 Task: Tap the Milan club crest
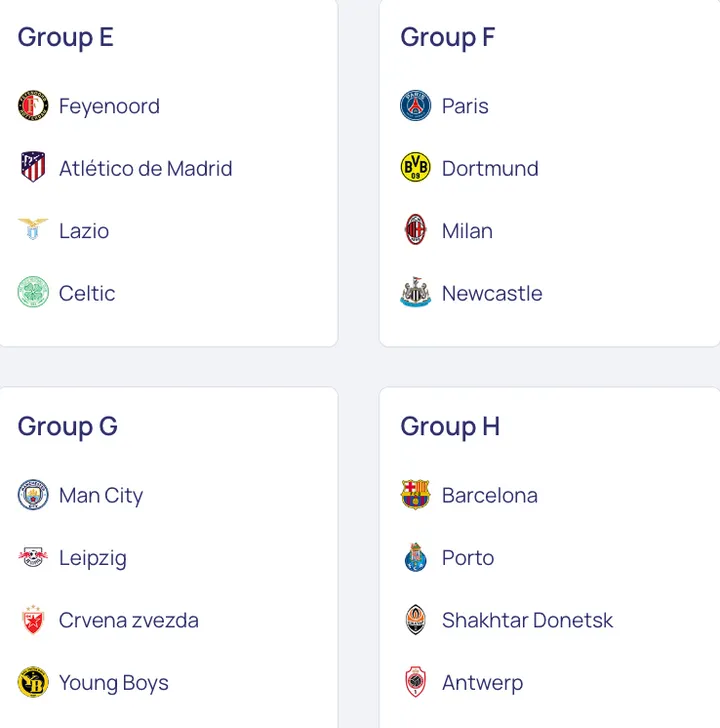click(x=415, y=231)
